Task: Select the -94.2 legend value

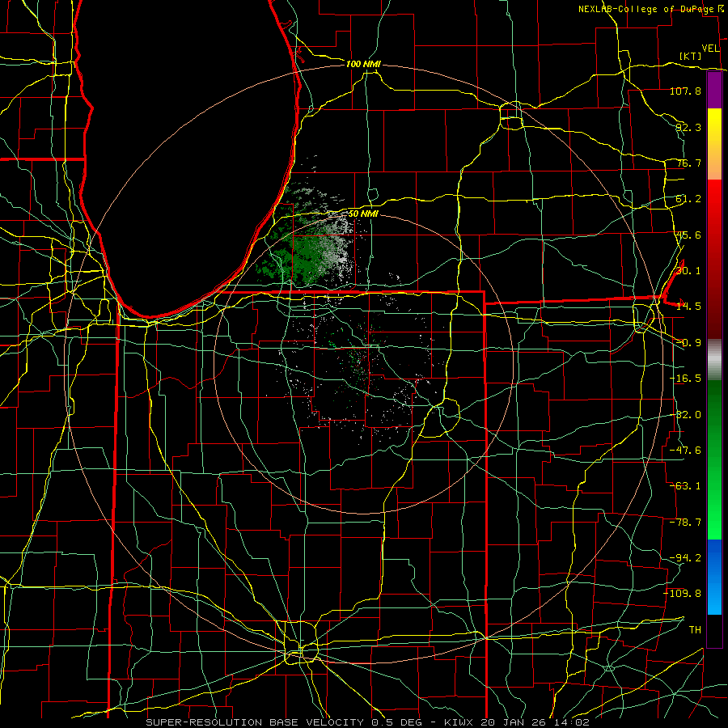Action: pyautogui.click(x=685, y=557)
